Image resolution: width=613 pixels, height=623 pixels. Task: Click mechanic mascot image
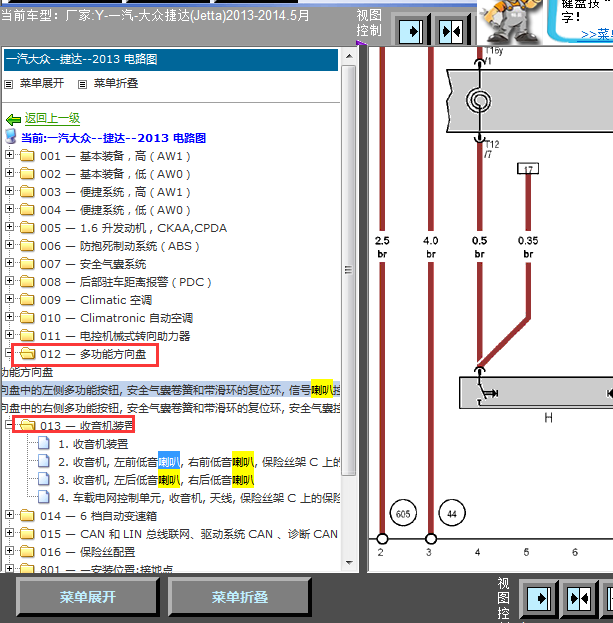[511, 22]
